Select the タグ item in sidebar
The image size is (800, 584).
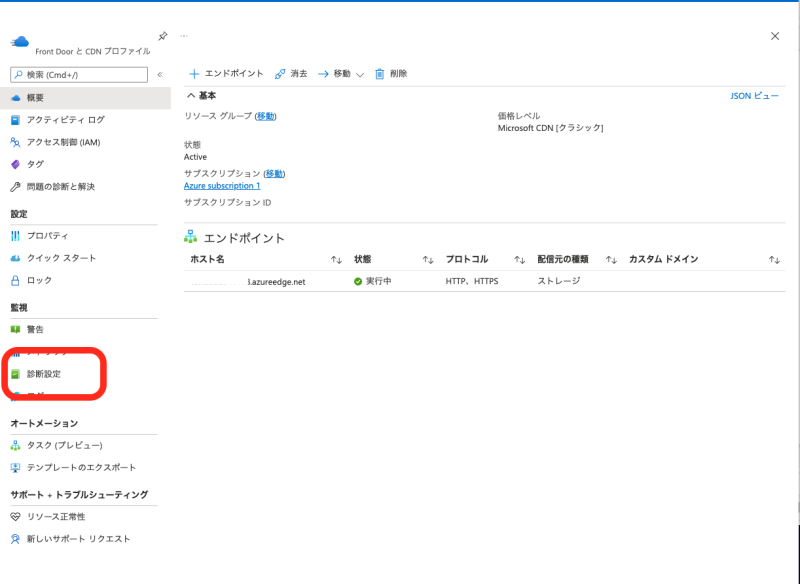coord(35,164)
